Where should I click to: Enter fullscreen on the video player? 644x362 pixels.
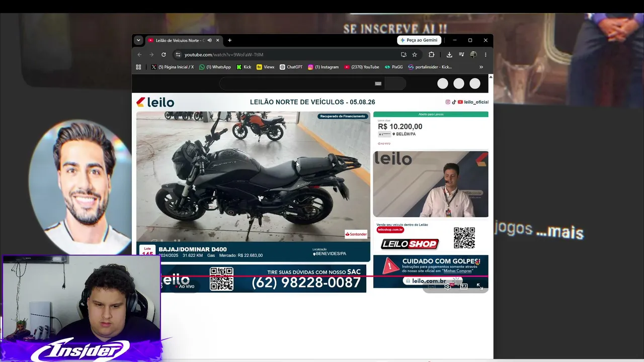[x=479, y=287]
